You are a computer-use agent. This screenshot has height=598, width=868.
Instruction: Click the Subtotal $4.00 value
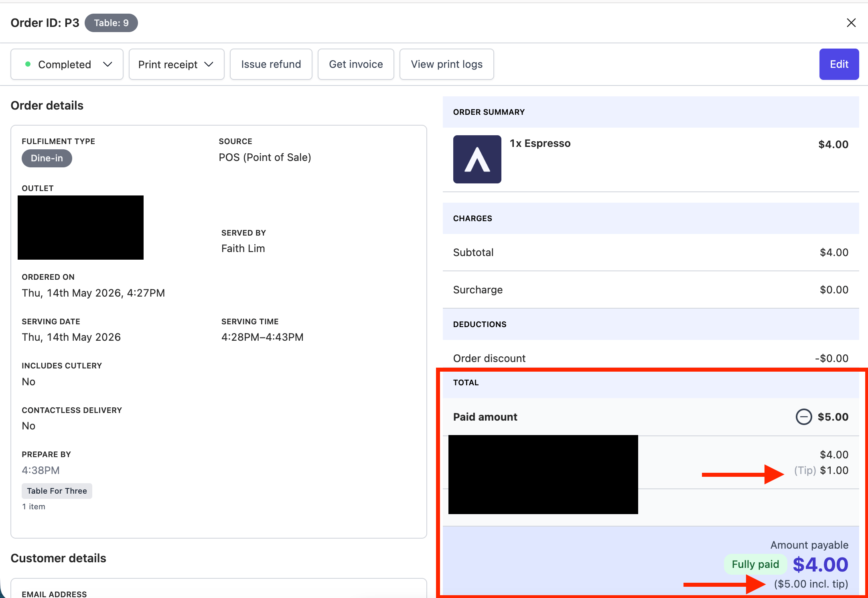coord(834,252)
